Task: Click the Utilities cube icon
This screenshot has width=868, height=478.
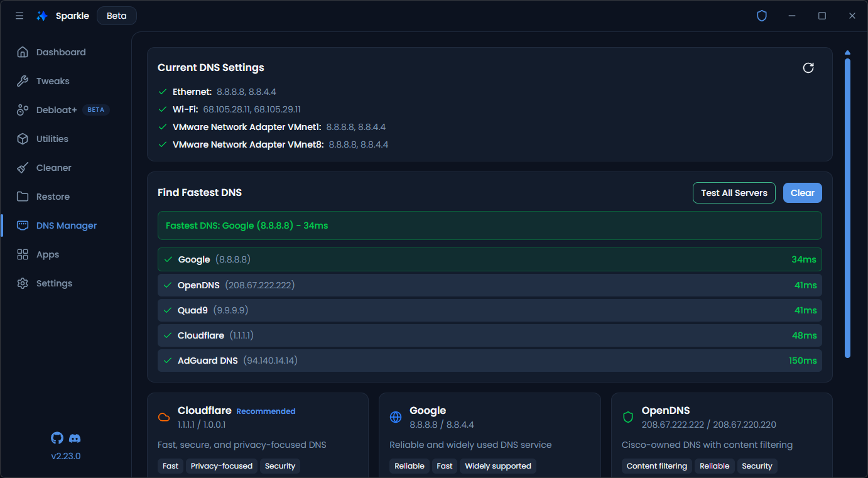Action: [23, 139]
